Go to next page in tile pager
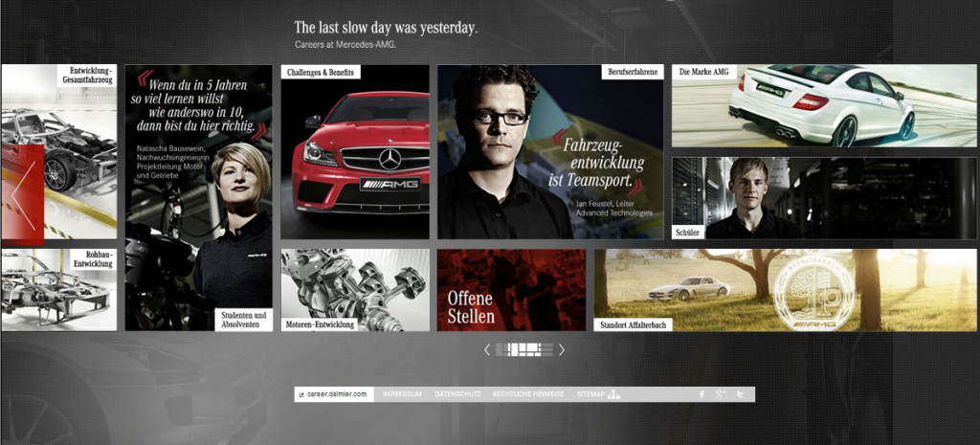The image size is (980, 445). point(561,350)
